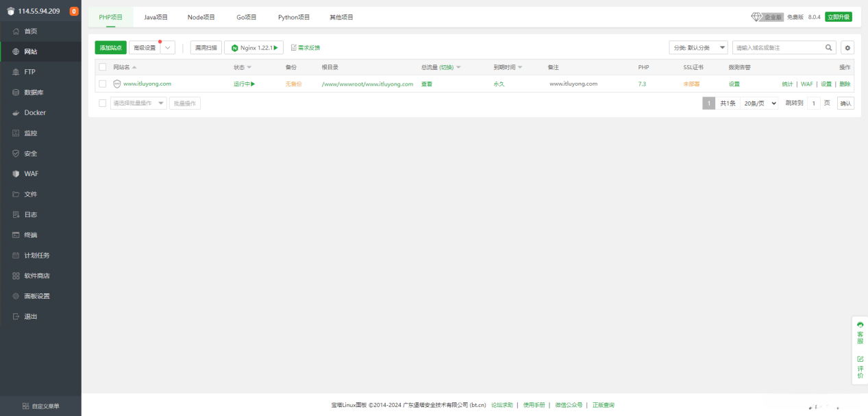Viewport: 868px width, 416px height.
Task: Open the 终端 terminal icon
Action: coord(16,235)
